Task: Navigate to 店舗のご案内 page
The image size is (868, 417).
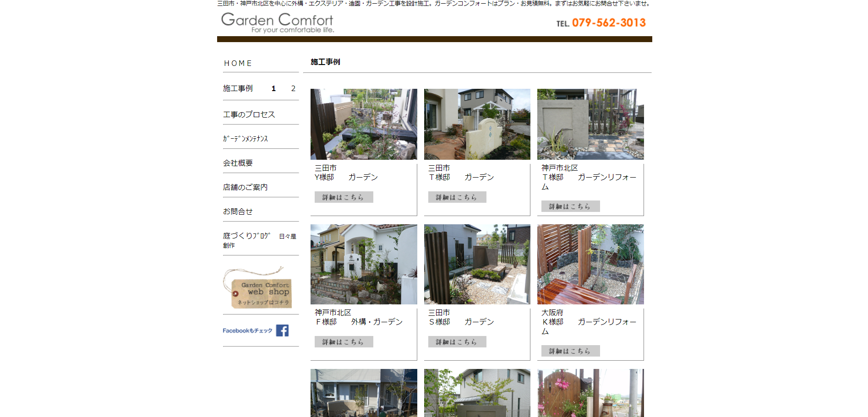Action: click(x=245, y=187)
